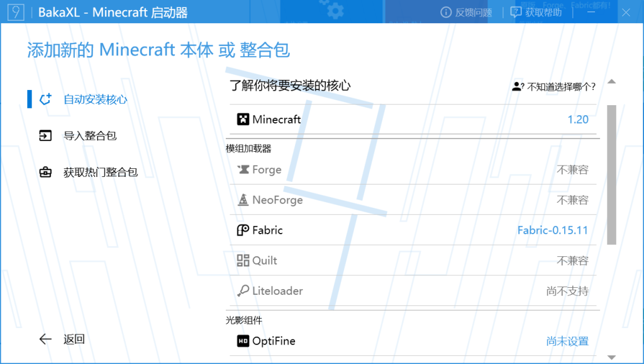Click the Liteloader icon
Image resolution: width=644 pixels, height=364 pixels.
click(x=243, y=290)
